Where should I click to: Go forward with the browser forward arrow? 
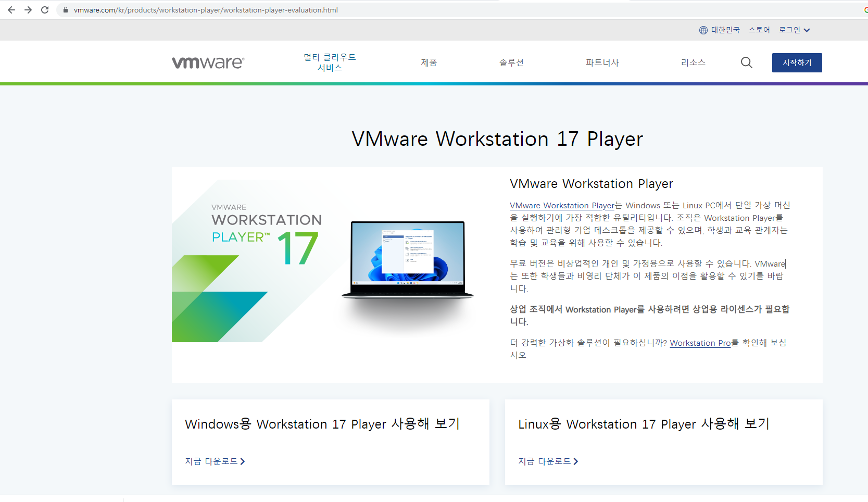[x=28, y=10]
